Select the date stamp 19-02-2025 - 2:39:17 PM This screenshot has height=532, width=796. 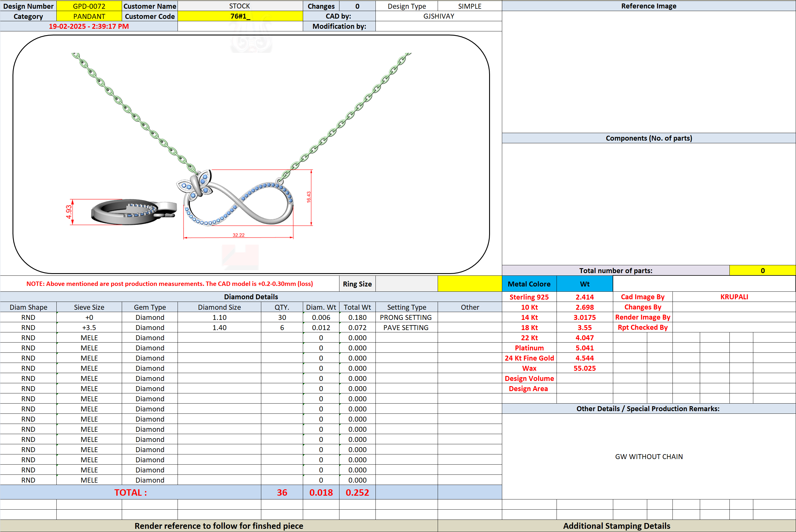pyautogui.click(x=89, y=26)
